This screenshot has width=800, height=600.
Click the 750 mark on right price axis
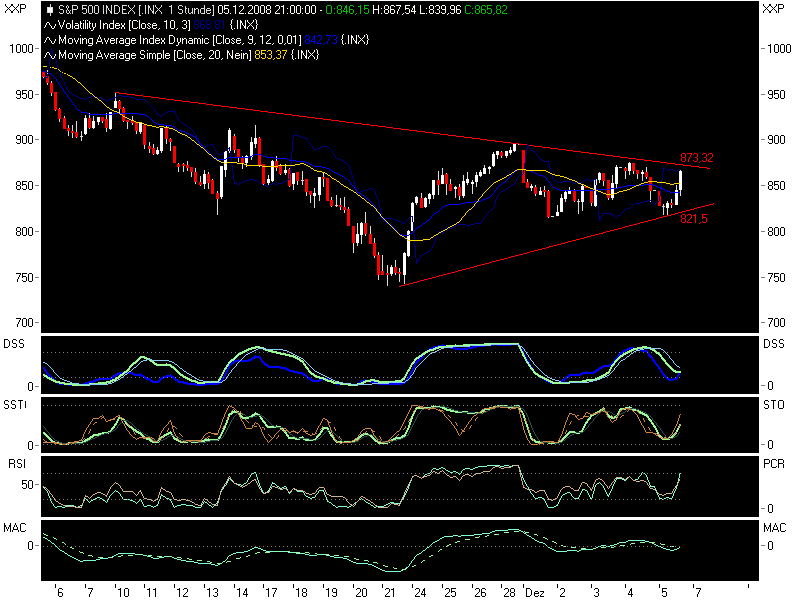coord(777,278)
